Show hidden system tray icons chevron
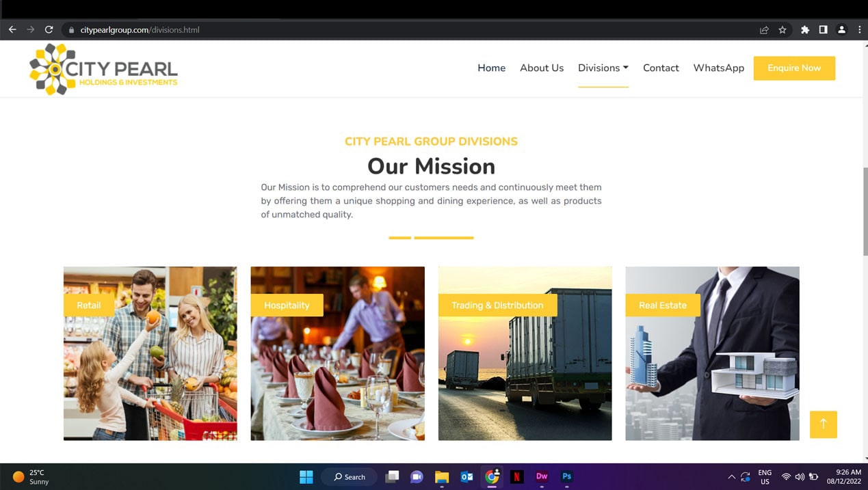The image size is (868, 490). coord(731,477)
